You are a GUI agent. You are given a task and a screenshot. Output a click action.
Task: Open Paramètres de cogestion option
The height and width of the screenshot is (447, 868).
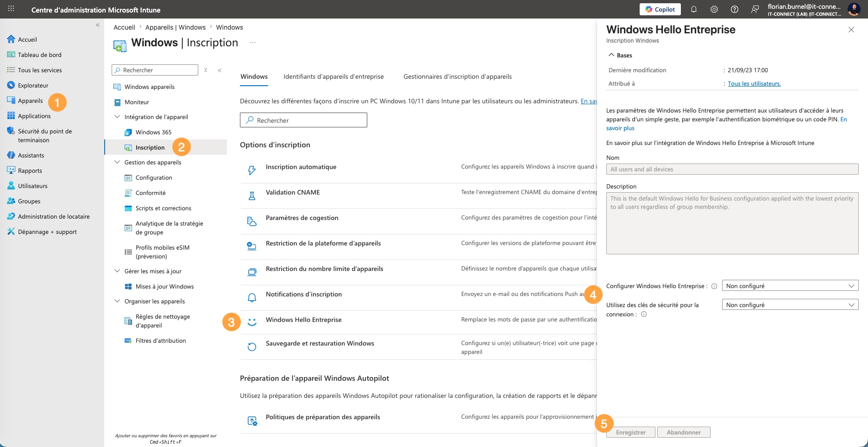(302, 218)
